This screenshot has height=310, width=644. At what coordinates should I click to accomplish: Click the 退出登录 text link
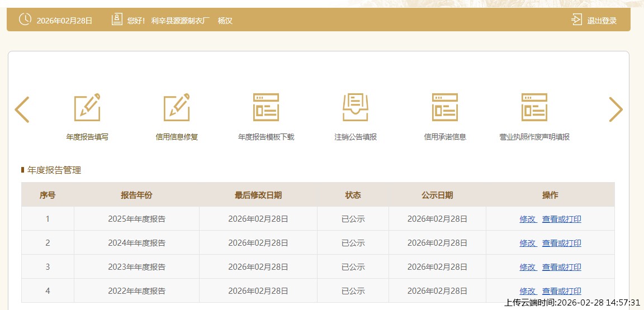[602, 21]
